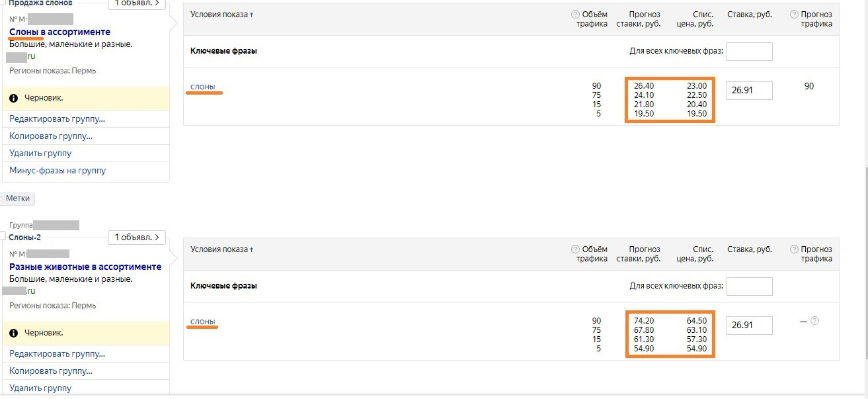This screenshot has width=868, height=399.
Task: Click help icon beside first Прогноз трафика header
Action: (794, 15)
